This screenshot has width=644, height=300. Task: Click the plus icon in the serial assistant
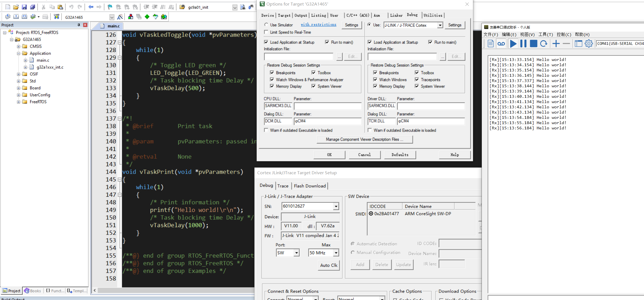[556, 43]
